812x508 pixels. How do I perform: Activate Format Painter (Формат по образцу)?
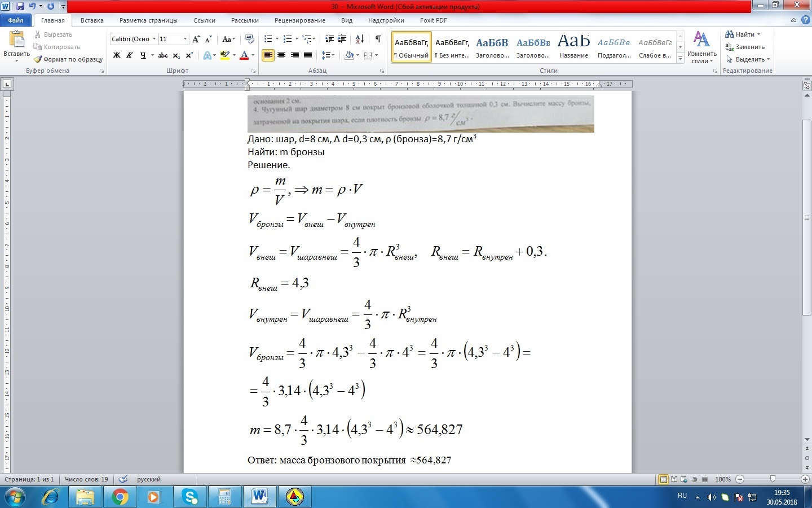pos(68,59)
